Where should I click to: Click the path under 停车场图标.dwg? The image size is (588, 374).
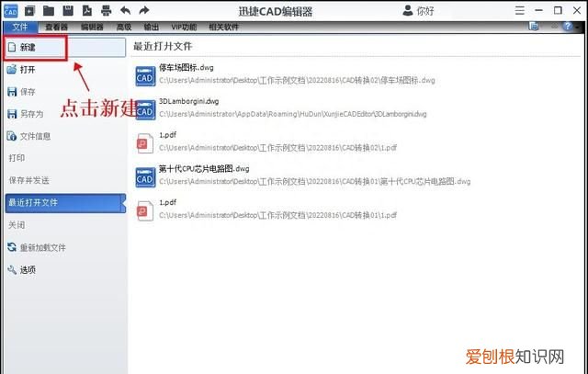[x=297, y=80]
